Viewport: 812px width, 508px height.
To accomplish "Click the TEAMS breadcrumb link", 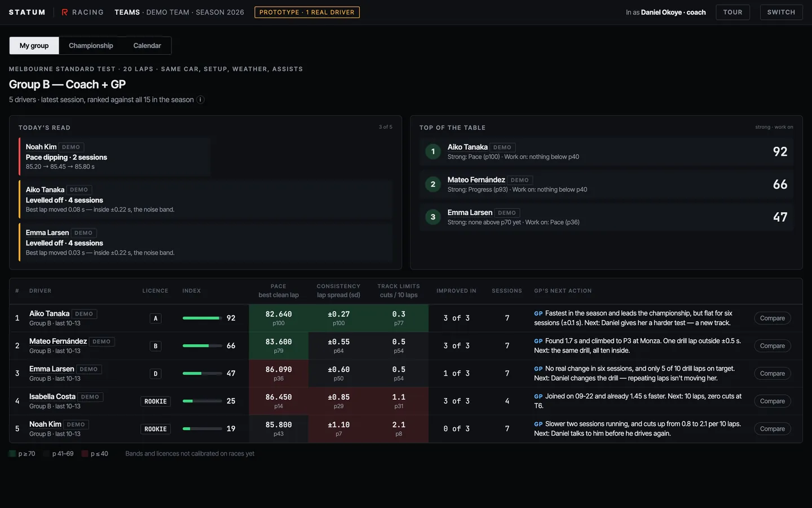I will click(x=127, y=12).
